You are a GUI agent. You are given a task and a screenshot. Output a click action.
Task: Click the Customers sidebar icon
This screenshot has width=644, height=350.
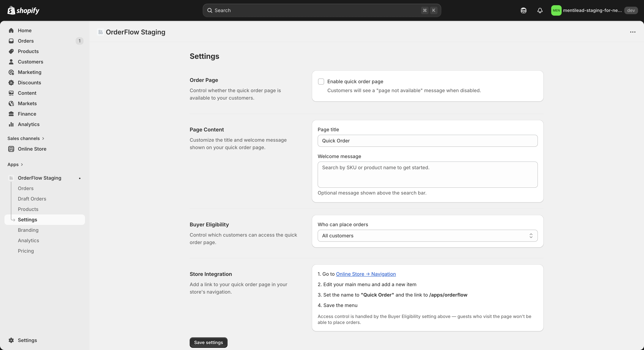[x=12, y=62]
